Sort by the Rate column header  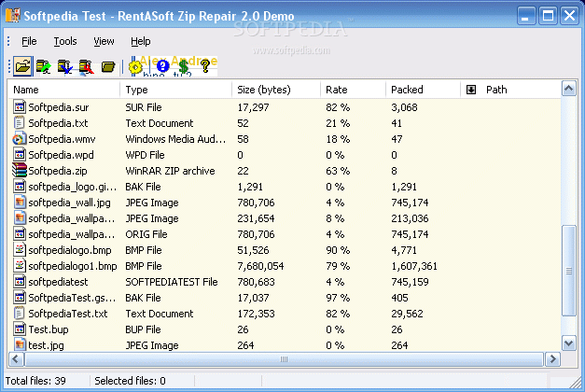353,90
